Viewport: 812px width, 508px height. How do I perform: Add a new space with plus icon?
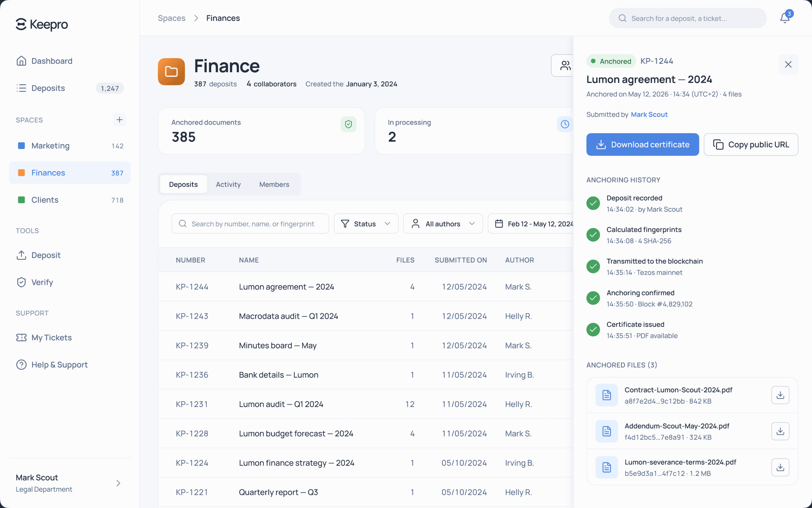pyautogui.click(x=119, y=120)
